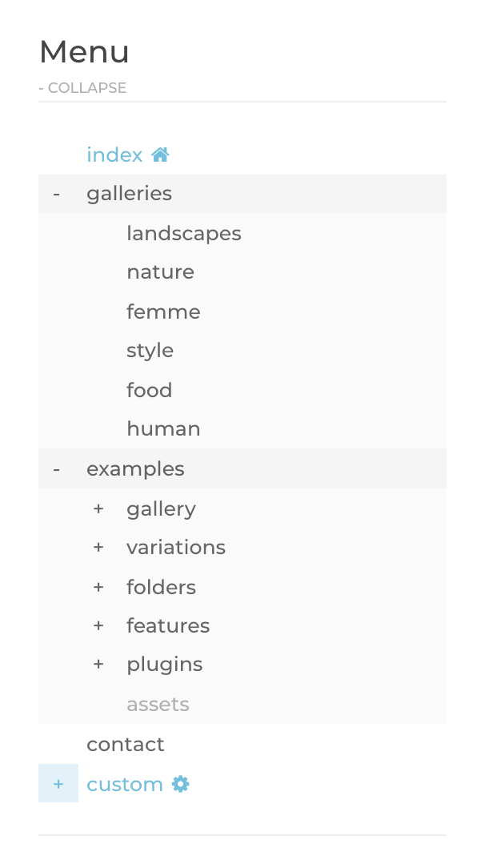This screenshot has width=485, height=868.
Task: Expand the plugins submenu
Action: tap(98, 665)
